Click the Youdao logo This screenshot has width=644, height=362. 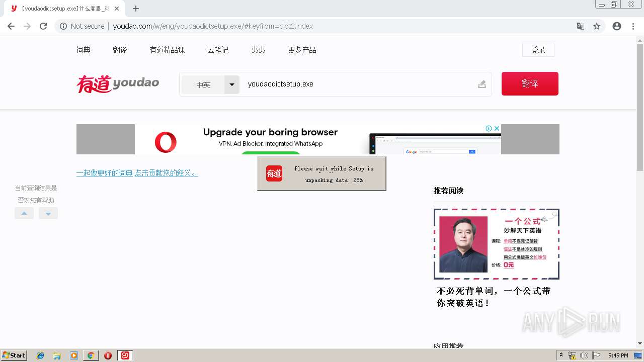click(118, 84)
